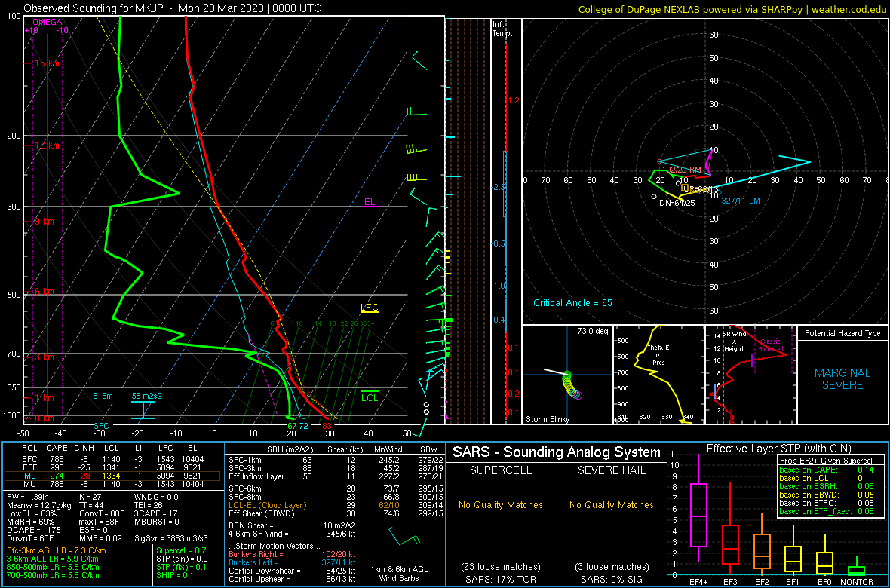The width and height of the screenshot is (890, 588).
Task: Click the 'Bunkers Left = 327/11 kt' line
Action: [x=293, y=562]
